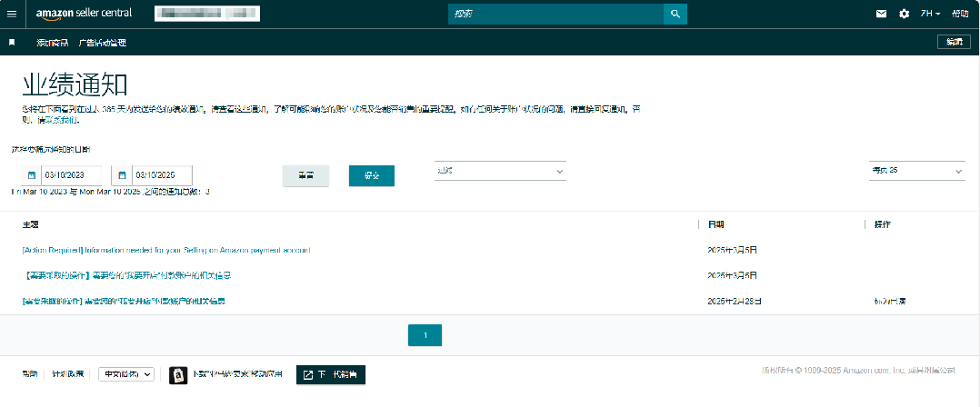
Task: Open the footer language selector dropdown
Action: [126, 374]
